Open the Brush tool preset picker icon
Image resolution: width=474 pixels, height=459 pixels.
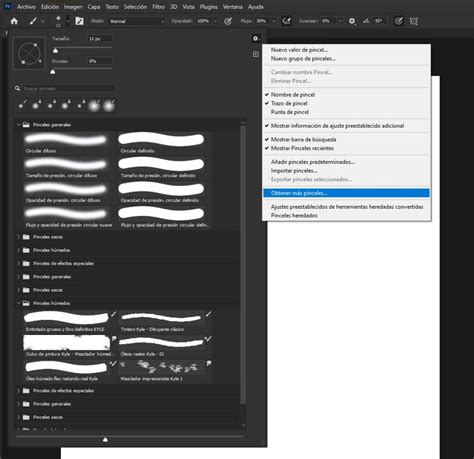click(33, 21)
